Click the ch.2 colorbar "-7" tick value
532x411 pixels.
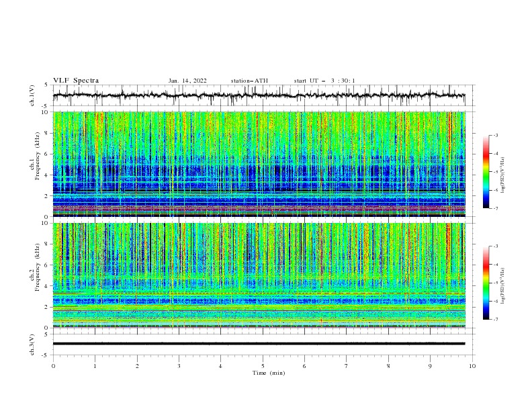tap(495, 320)
